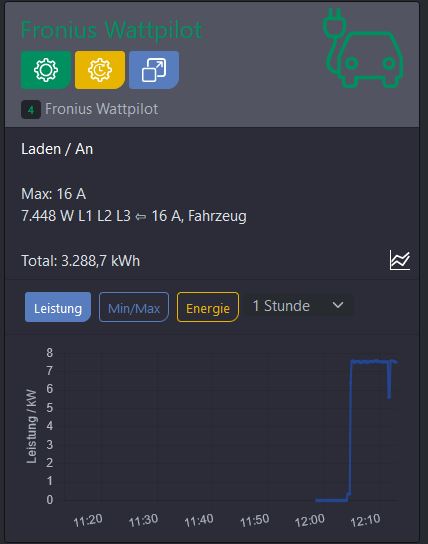This screenshot has width=428, height=544.
Task: Click the 12:10 marker on time axis
Action: [365, 520]
